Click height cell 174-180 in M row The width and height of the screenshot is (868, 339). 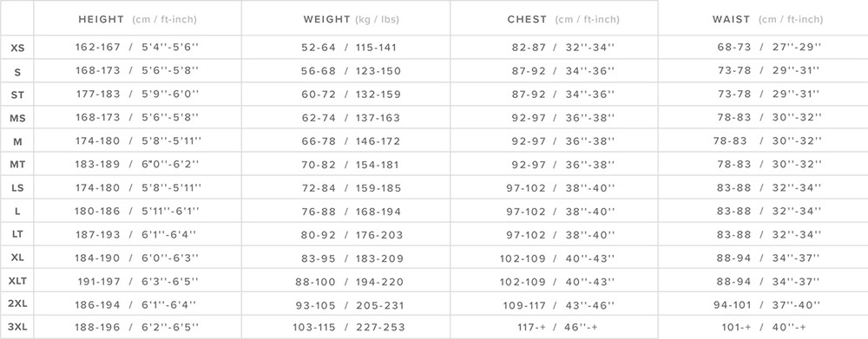(138, 141)
